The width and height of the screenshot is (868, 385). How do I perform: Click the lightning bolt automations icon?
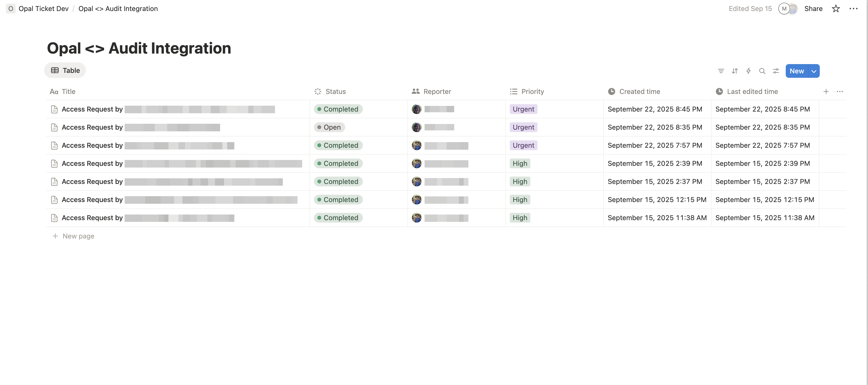pos(748,71)
